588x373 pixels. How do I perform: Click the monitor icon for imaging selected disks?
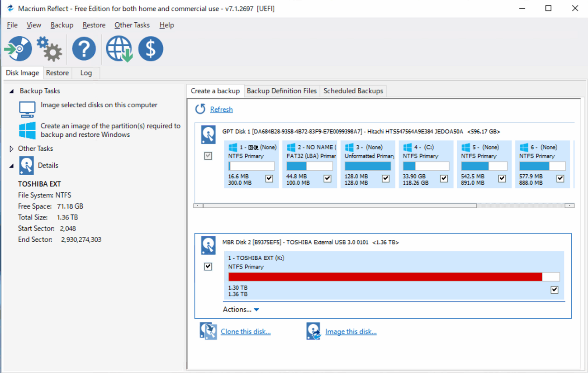[x=27, y=109]
